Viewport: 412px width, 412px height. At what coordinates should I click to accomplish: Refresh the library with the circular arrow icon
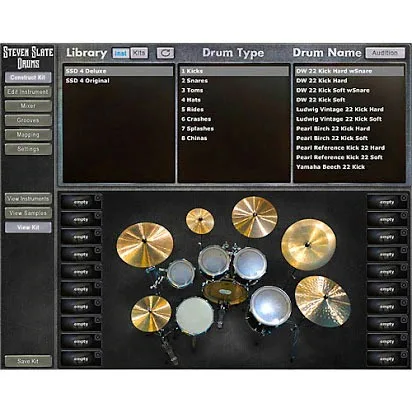(165, 53)
